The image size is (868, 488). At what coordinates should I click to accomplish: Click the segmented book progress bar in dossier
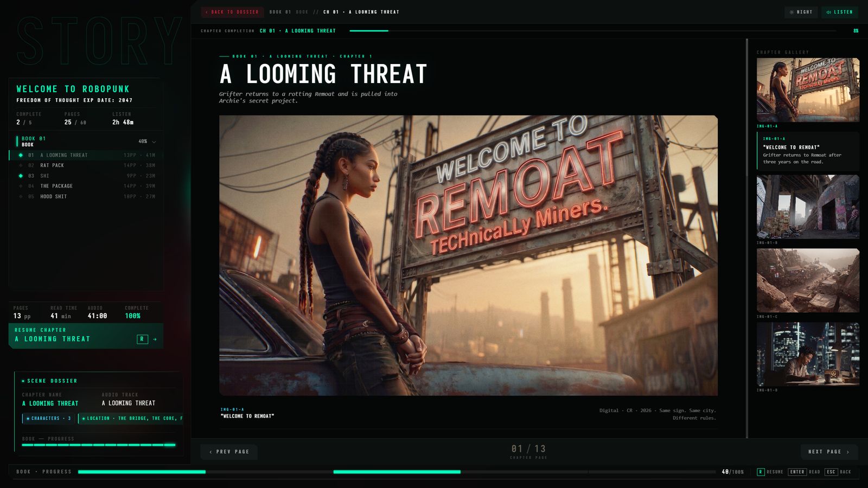point(98,445)
